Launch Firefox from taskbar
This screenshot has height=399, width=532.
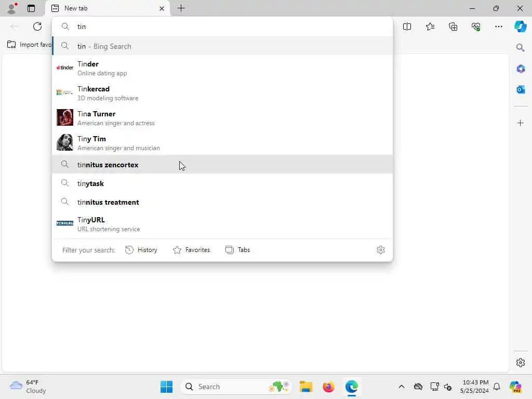pos(328,387)
